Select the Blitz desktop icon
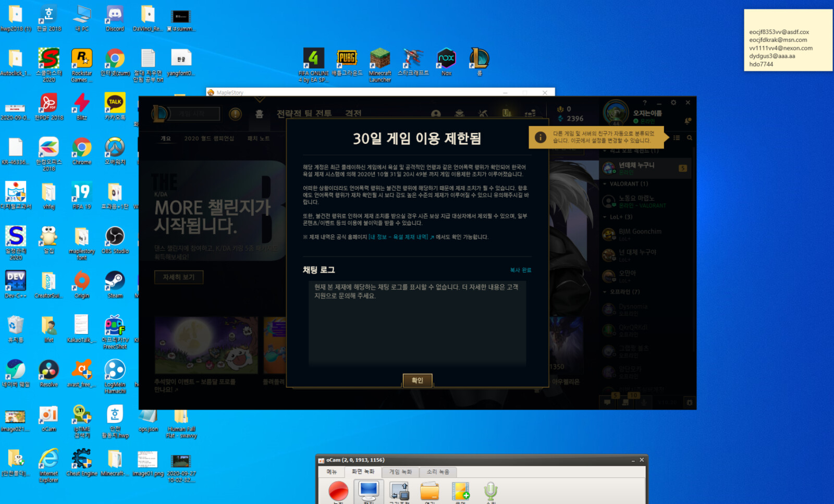This screenshot has height=504, width=834. tap(82, 107)
